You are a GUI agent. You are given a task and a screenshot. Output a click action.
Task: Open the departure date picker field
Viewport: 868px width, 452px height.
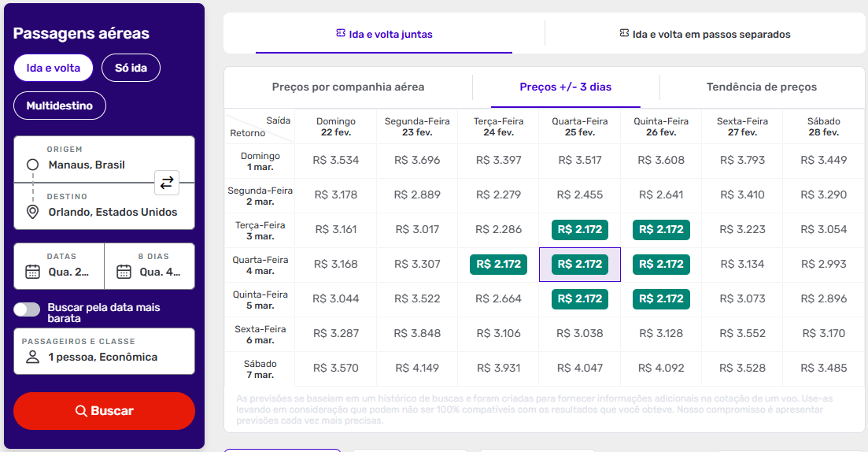59,266
